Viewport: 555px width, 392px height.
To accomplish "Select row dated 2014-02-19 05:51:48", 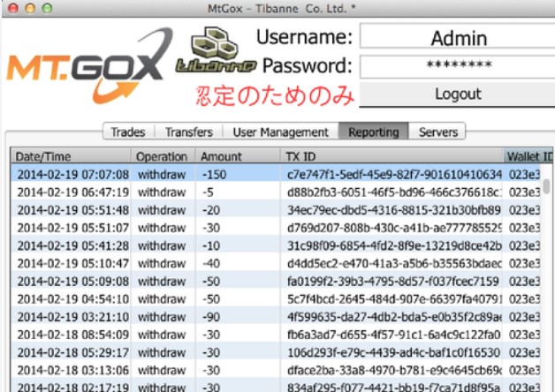I will pyautogui.click(x=276, y=210).
